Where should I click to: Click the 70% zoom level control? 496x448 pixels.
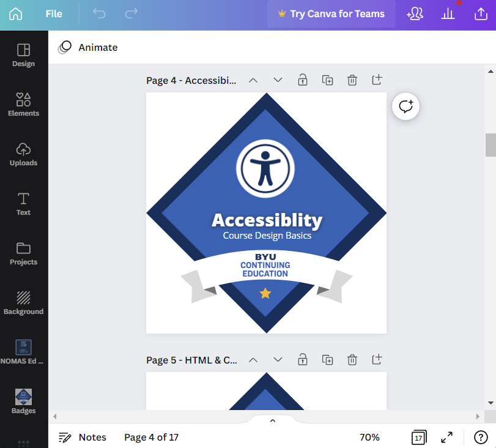[369, 437]
